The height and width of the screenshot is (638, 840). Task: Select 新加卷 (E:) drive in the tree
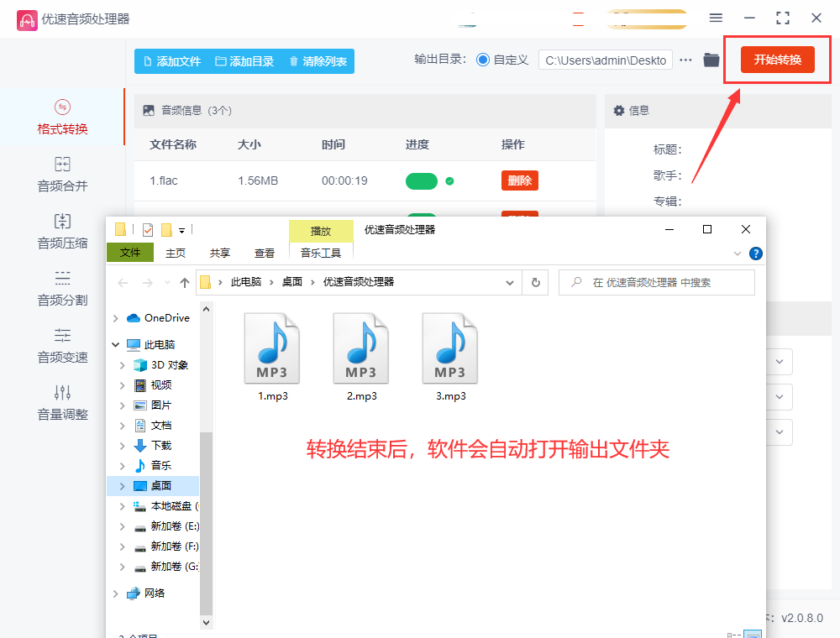click(x=175, y=526)
